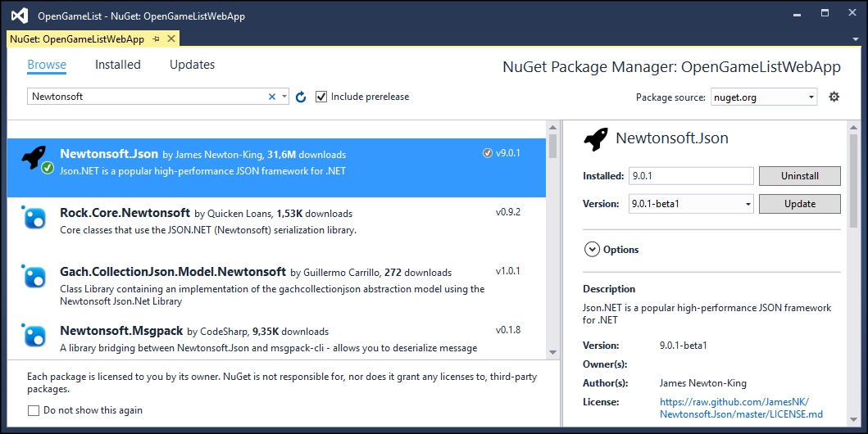
Task: Pin the NuGet: OpenGameListWebApp tab
Action: tap(156, 38)
